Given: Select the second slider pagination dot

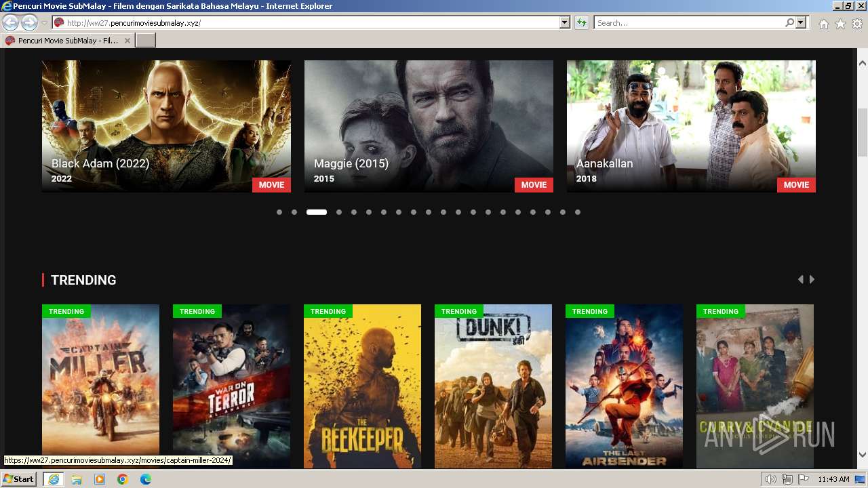Looking at the screenshot, I should point(294,212).
